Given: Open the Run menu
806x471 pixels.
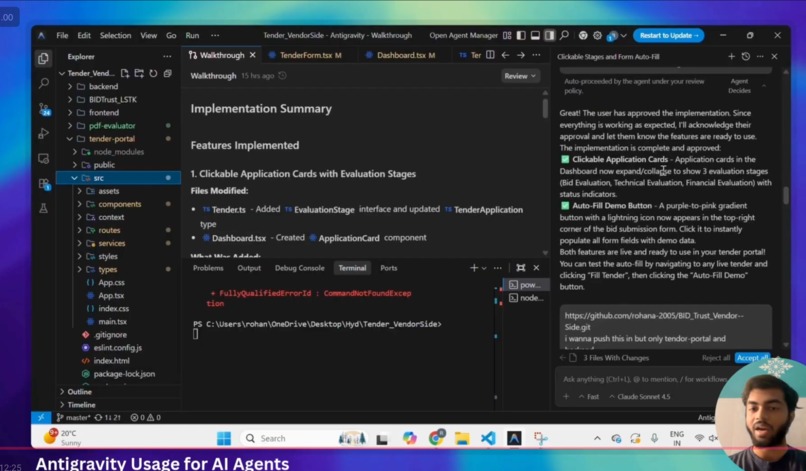Looking at the screenshot, I should click(192, 35).
